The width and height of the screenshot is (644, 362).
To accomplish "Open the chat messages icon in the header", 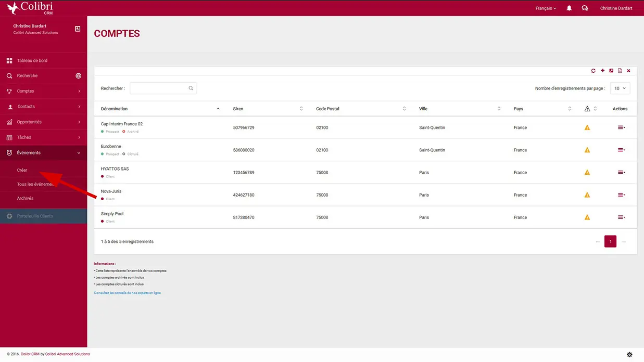I will click(x=585, y=8).
